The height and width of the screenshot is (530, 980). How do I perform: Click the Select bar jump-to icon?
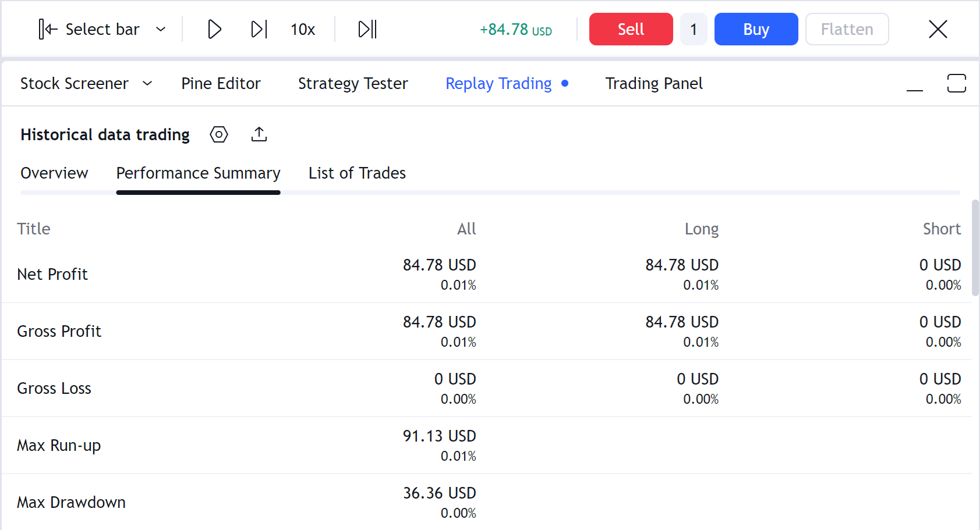point(48,29)
